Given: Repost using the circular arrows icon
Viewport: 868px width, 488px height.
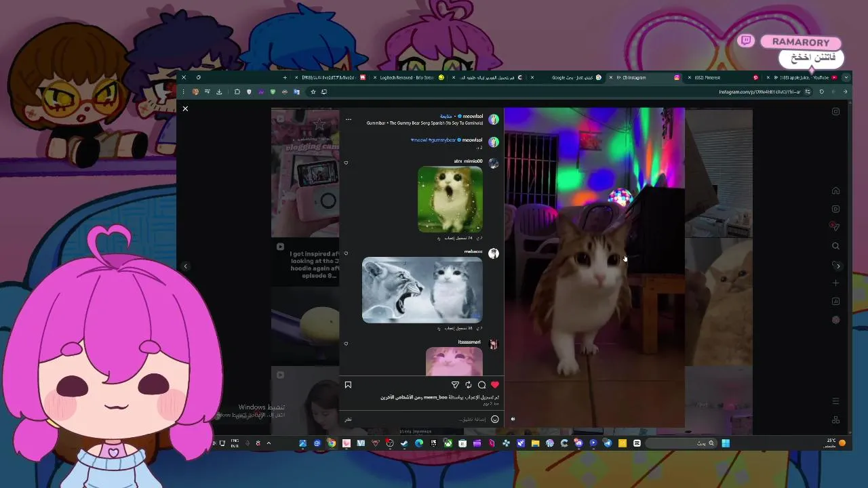Looking at the screenshot, I should pyautogui.click(x=469, y=385).
